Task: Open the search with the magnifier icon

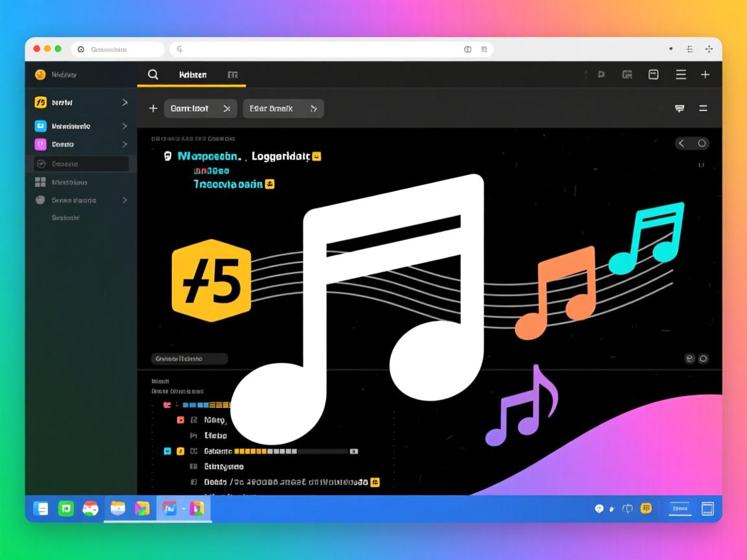Action: (x=153, y=75)
